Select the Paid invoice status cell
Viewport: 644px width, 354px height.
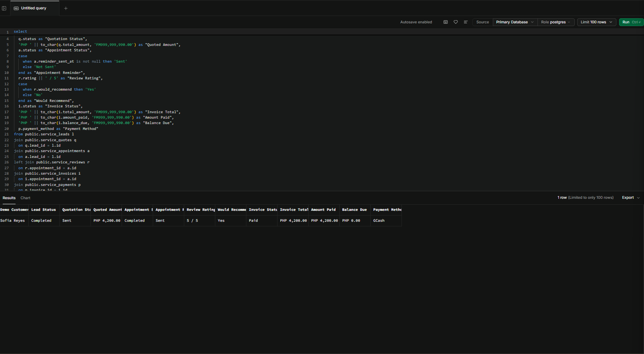(262, 221)
